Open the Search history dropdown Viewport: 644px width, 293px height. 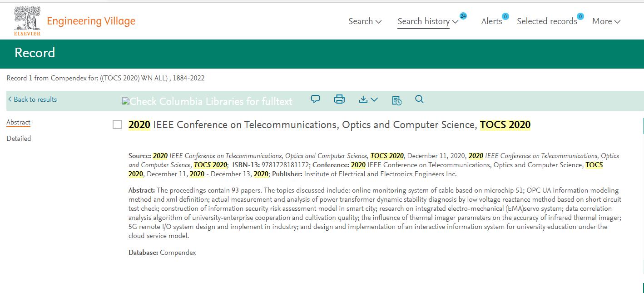[427, 21]
